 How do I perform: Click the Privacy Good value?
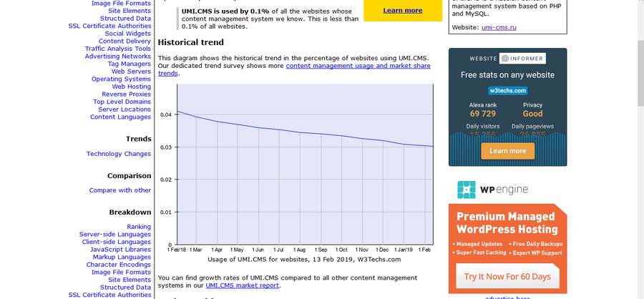click(532, 114)
